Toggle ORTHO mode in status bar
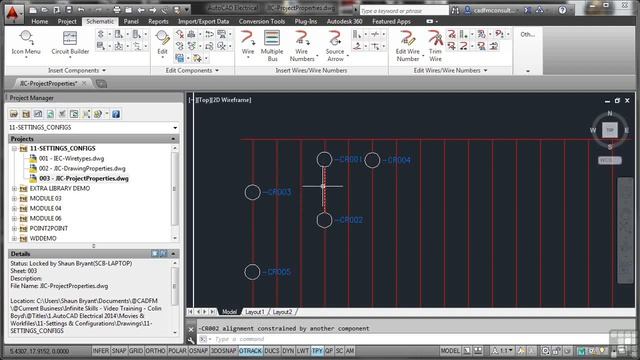 point(155,351)
